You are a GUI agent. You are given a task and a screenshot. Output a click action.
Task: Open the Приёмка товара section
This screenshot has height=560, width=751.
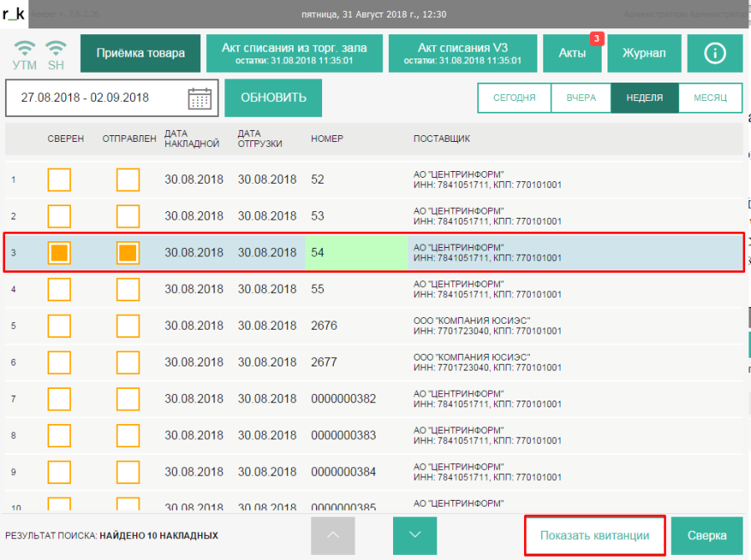tap(140, 53)
